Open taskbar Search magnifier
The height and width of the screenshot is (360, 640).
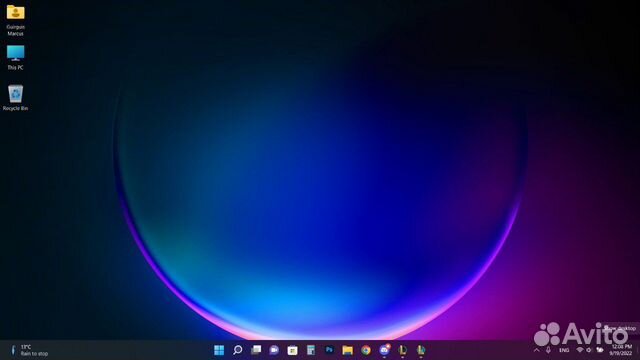(x=238, y=350)
